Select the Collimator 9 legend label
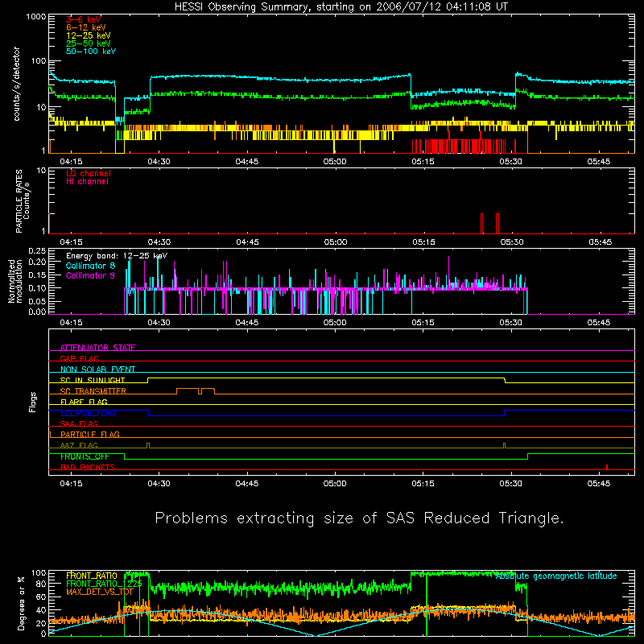This screenshot has width=644, height=644. [90, 275]
